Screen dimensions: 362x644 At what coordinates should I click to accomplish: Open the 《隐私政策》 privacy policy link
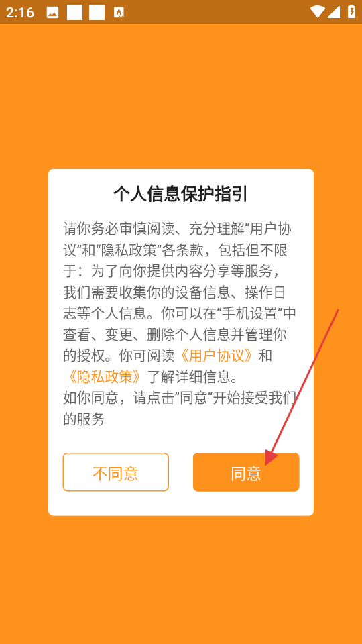[105, 377]
